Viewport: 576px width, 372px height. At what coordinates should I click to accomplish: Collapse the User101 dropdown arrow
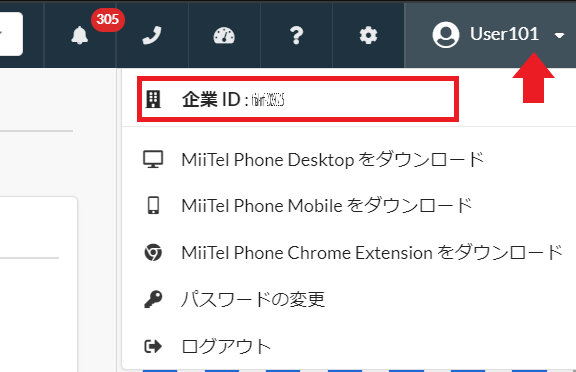click(559, 36)
